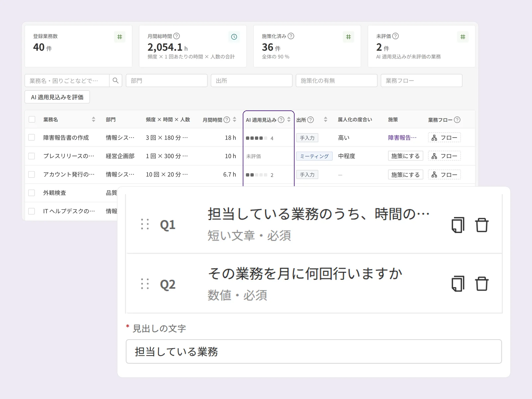The image size is (532, 399).
Task: Click the 業務名・困りごと search field
Action: coord(67,80)
